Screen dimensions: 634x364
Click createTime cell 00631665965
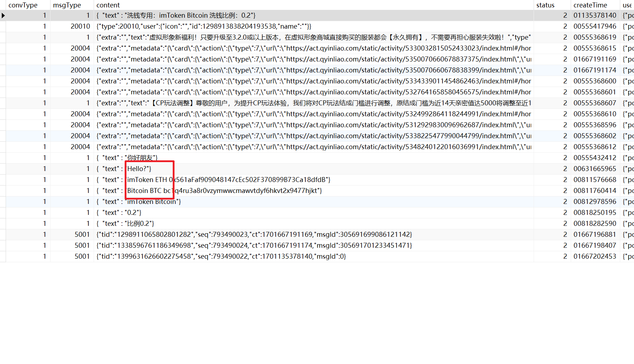tap(595, 169)
